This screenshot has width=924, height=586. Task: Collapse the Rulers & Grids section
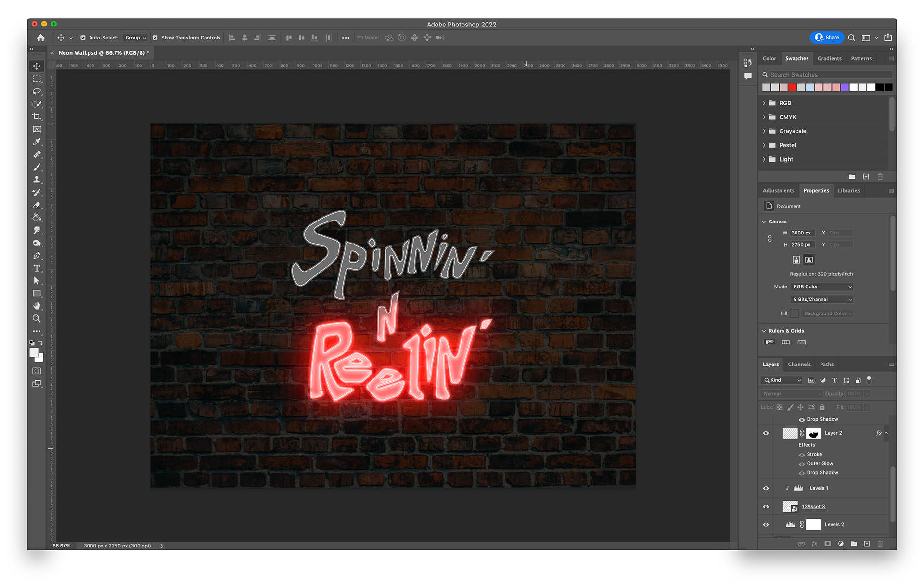click(x=764, y=331)
